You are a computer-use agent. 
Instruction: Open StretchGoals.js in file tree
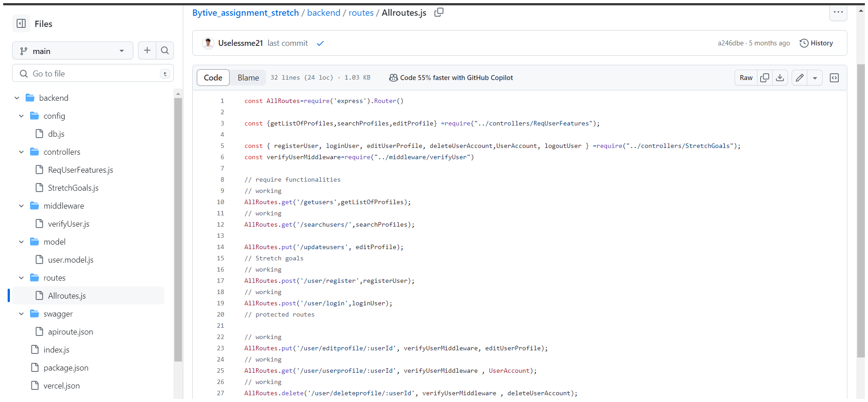(x=73, y=188)
